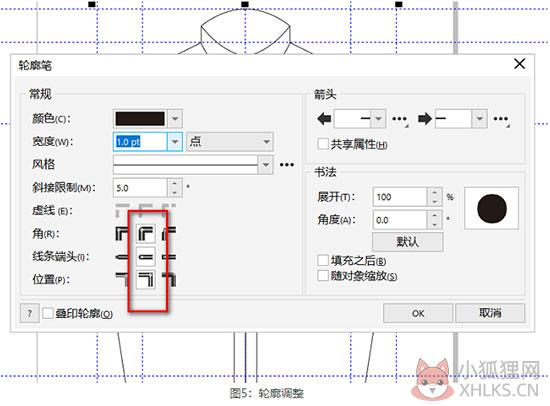Click the miter limit field showing 5.0
The width and height of the screenshot is (550, 406).
(x=140, y=188)
